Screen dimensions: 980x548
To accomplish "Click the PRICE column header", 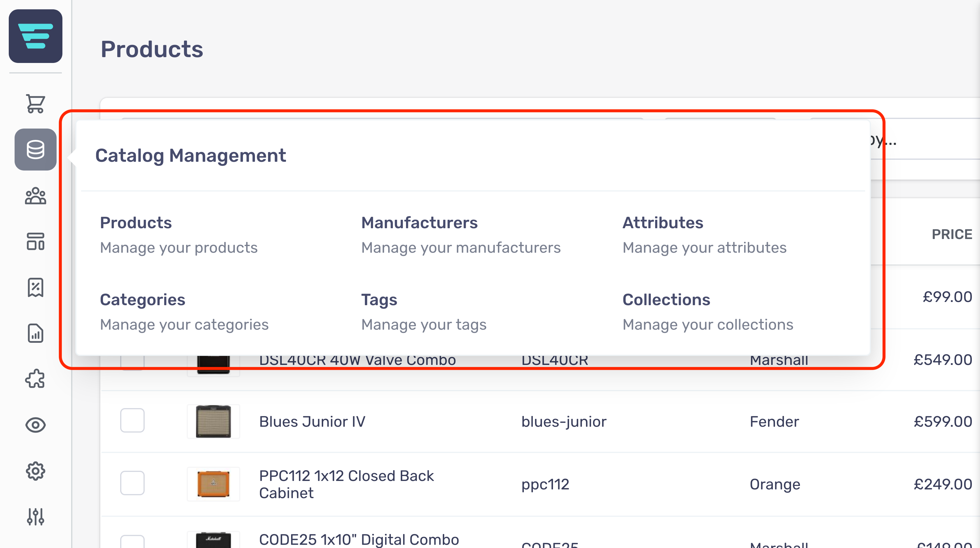I will (952, 234).
